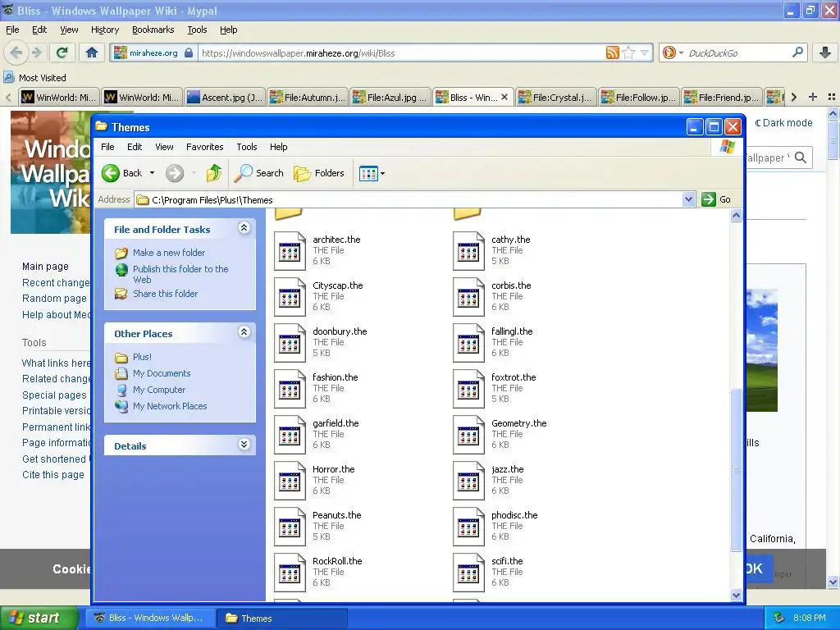Switch to File:Crystal.jpg browser tab
Viewport: 840px width, 630px height.
[x=555, y=98]
